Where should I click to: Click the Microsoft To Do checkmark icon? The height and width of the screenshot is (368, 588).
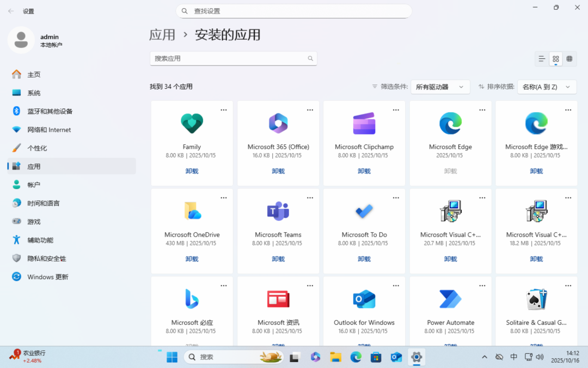[x=364, y=211]
